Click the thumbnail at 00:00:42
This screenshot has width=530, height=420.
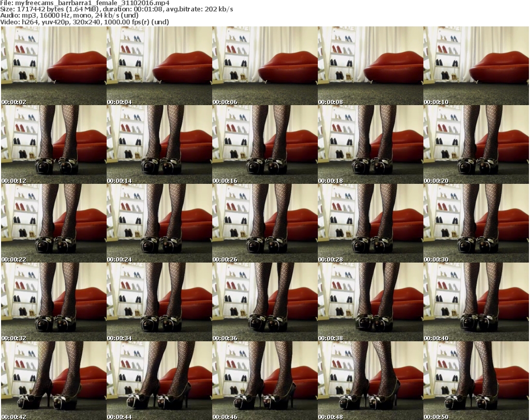pyautogui.click(x=53, y=381)
